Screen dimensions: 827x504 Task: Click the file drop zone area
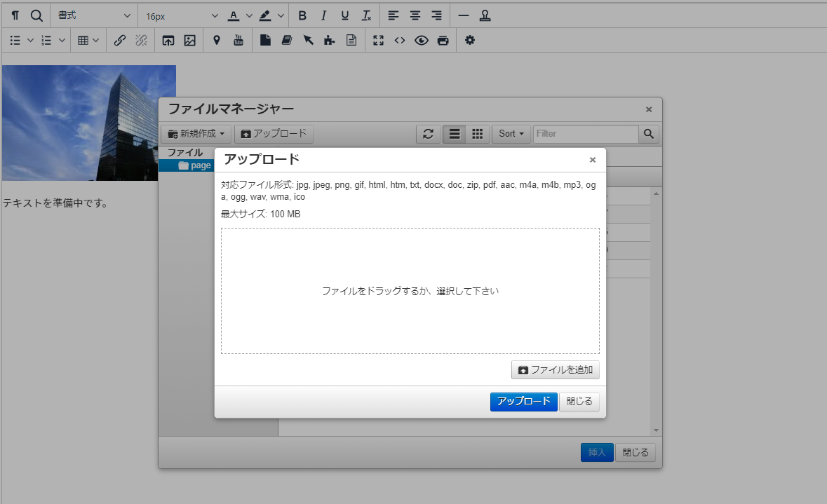(410, 291)
